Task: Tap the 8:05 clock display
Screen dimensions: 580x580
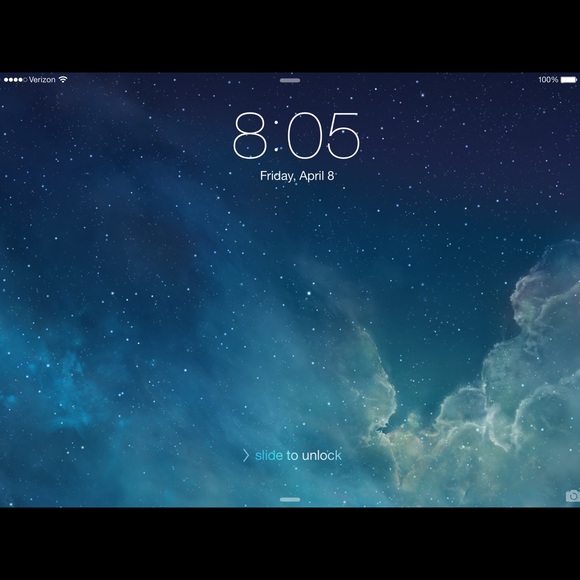Action: tap(296, 136)
